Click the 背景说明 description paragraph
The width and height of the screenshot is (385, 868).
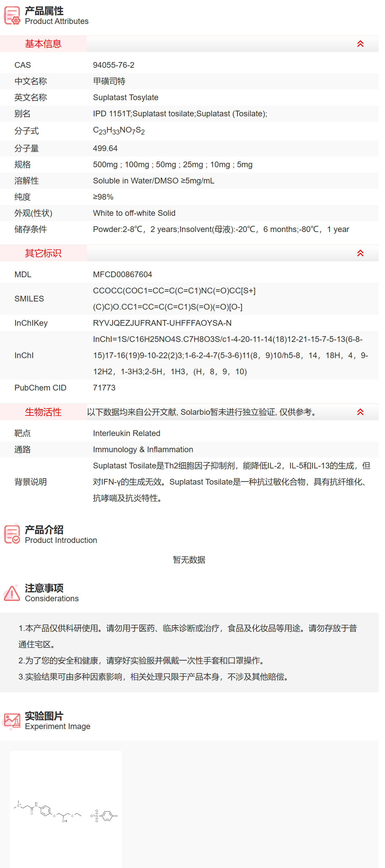tap(232, 482)
